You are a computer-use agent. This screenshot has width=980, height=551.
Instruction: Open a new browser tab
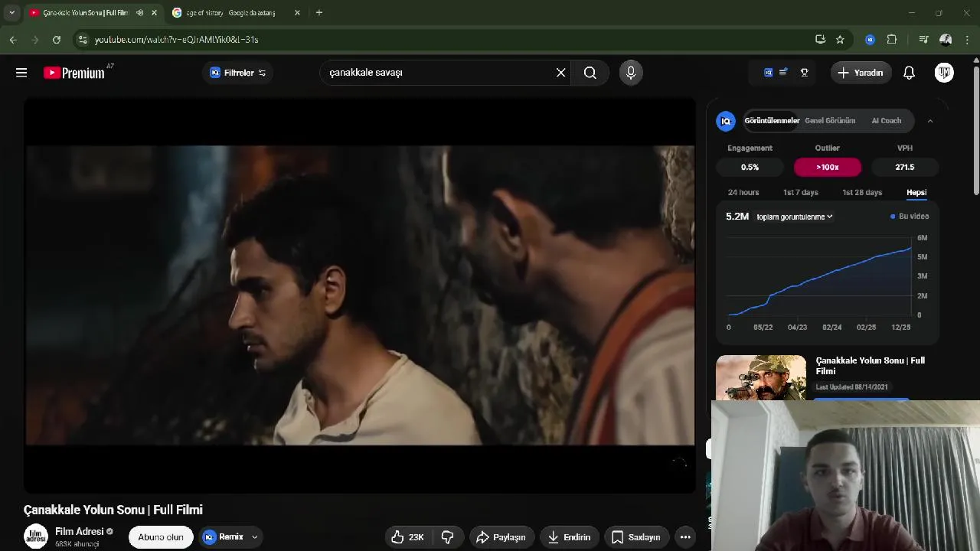pos(319,13)
